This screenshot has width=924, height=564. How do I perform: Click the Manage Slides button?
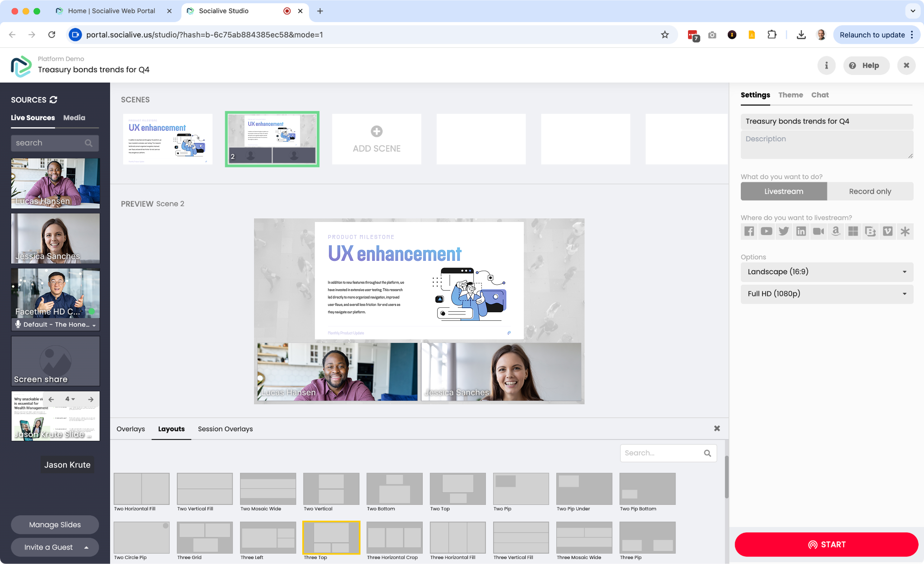[55, 525]
